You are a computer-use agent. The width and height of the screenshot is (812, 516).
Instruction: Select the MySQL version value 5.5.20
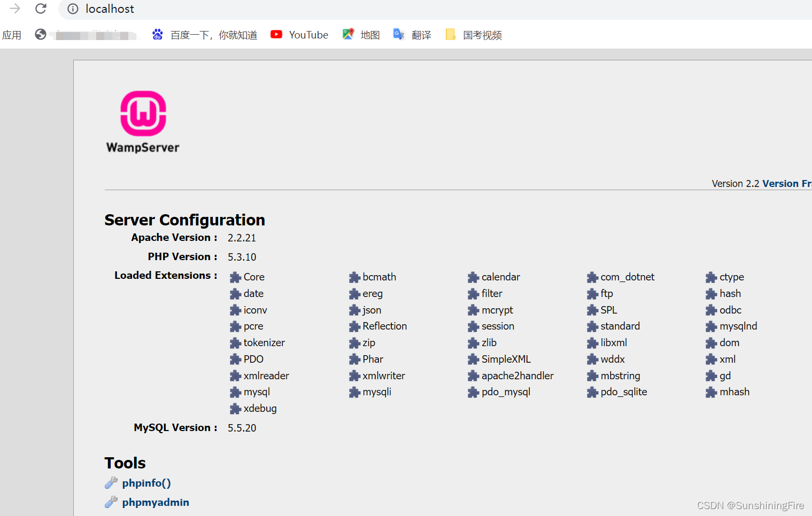(242, 428)
